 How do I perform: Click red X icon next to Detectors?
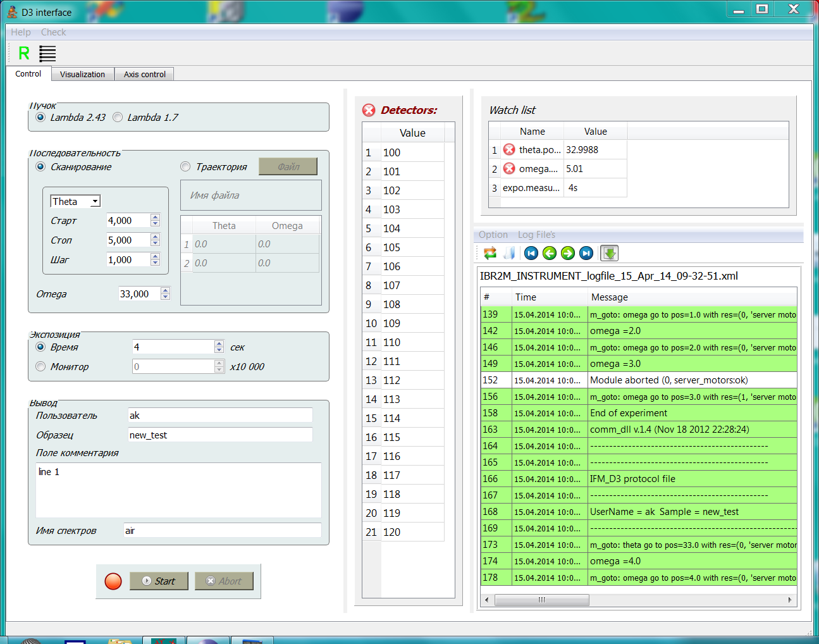pyautogui.click(x=369, y=110)
